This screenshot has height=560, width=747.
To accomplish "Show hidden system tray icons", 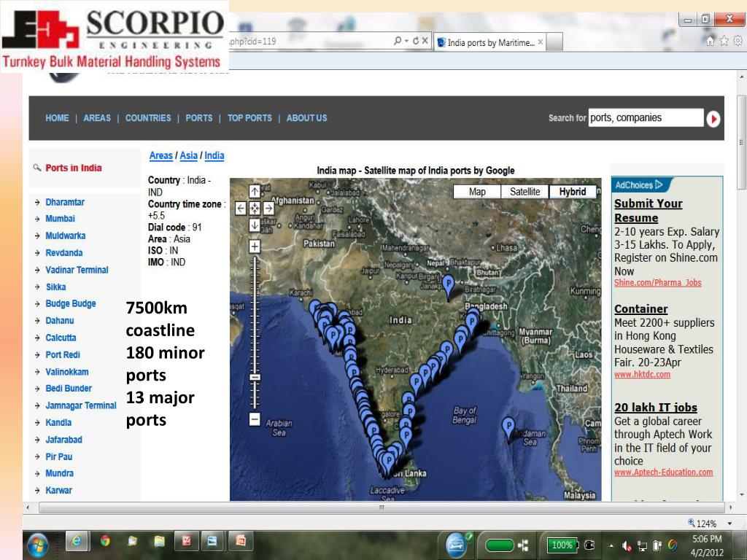I will coord(612,545).
